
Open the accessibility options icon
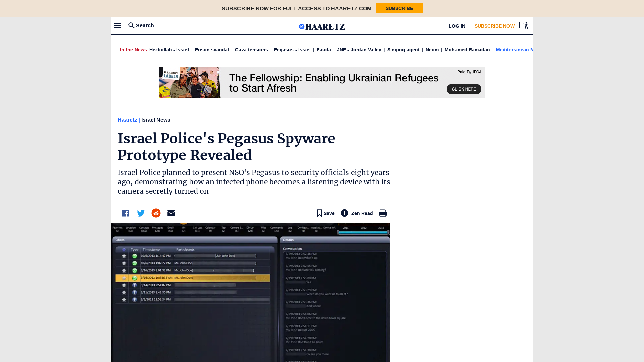[526, 25]
